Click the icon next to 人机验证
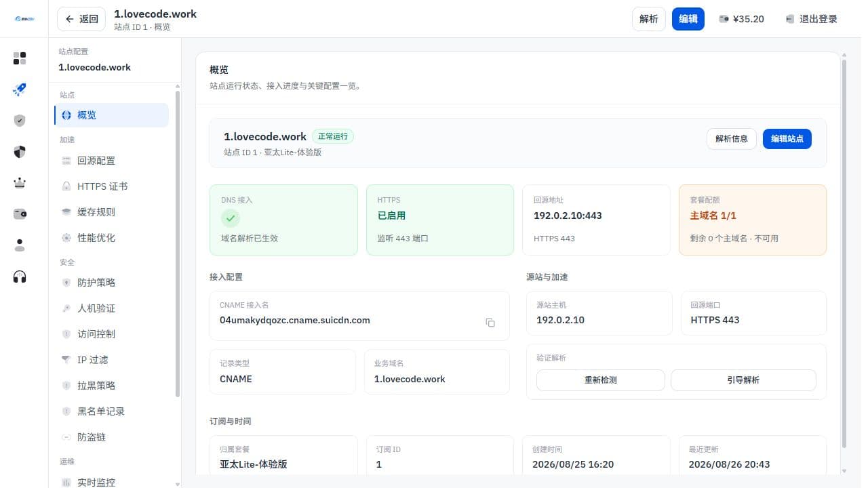The image size is (868, 488). tap(66, 308)
